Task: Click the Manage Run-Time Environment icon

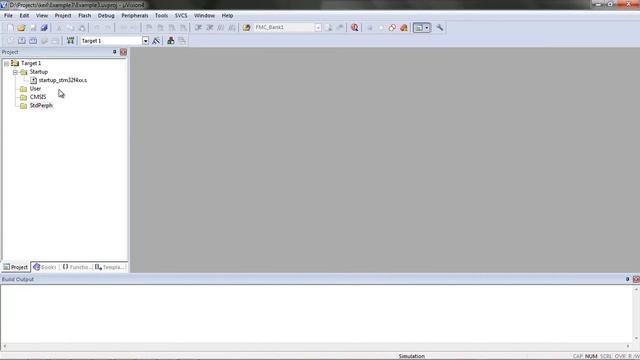Action: point(182,41)
